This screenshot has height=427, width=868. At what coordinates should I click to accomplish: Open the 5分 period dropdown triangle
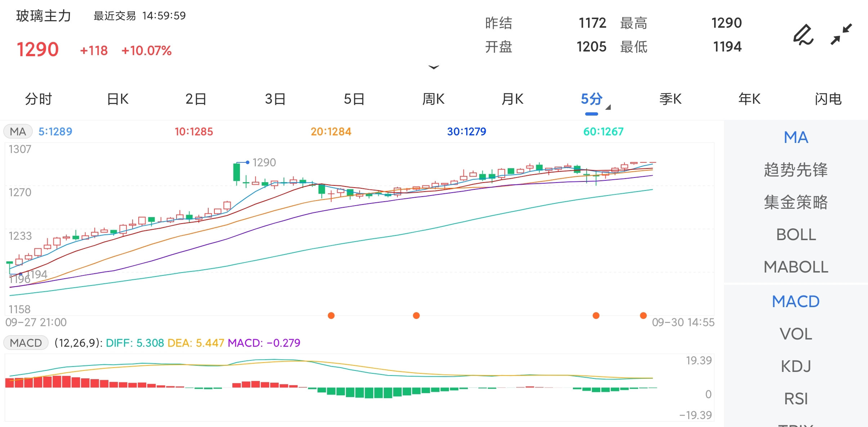click(x=608, y=107)
